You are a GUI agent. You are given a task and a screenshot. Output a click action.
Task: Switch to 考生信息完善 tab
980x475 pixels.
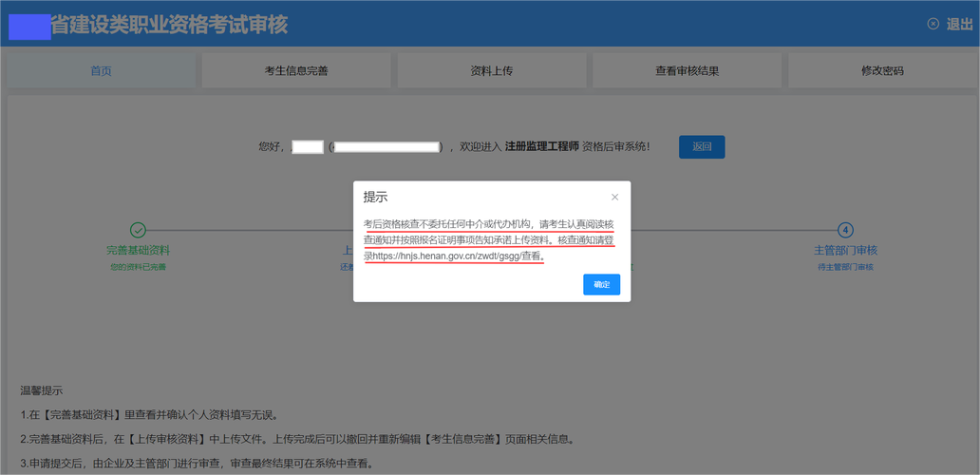click(x=296, y=70)
